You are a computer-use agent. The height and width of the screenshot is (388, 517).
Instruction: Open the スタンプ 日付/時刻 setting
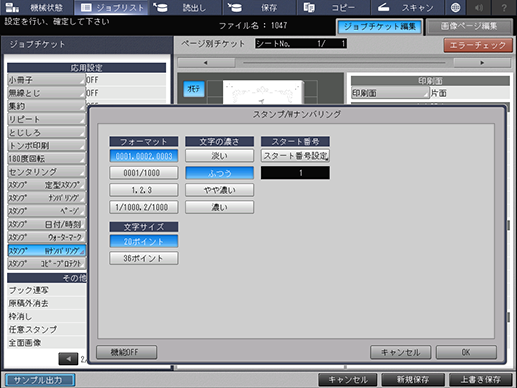point(46,224)
